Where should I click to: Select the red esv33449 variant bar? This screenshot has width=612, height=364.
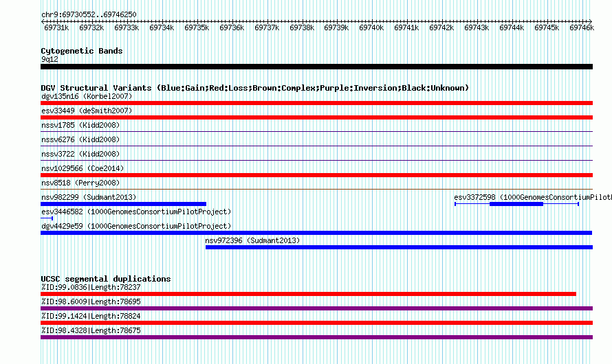pos(316,117)
